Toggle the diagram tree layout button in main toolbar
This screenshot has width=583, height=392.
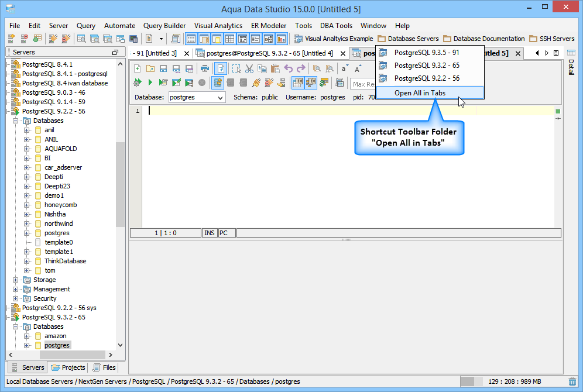coord(269,39)
